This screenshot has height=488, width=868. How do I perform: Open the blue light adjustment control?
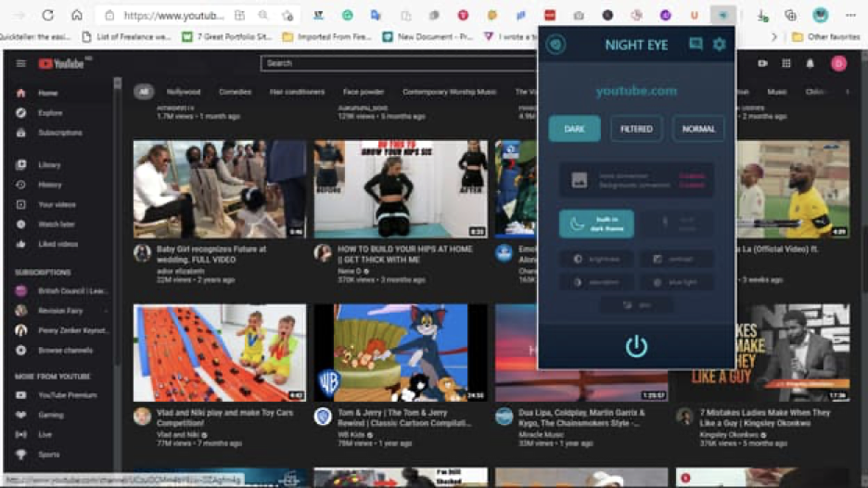tap(676, 282)
